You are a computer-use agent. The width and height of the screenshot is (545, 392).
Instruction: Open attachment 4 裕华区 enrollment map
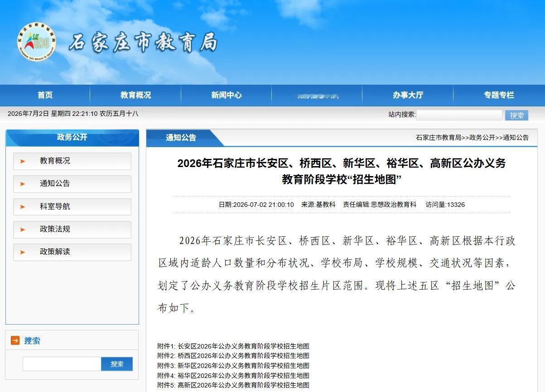click(233, 376)
